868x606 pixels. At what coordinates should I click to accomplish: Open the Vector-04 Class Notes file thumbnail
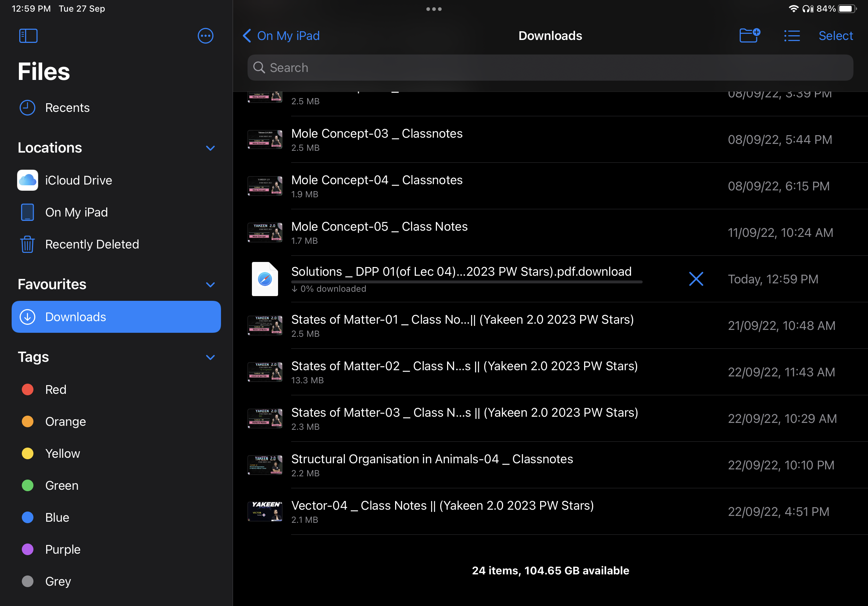point(265,512)
